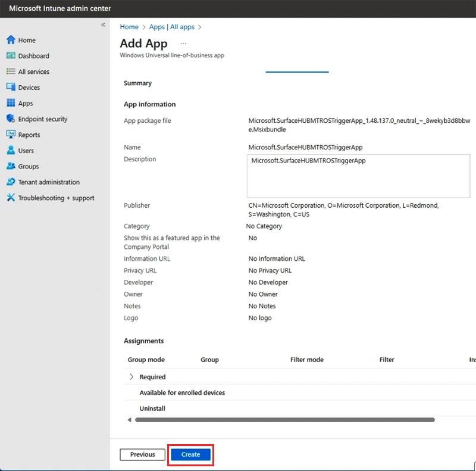Click the Summary heading

(x=137, y=83)
